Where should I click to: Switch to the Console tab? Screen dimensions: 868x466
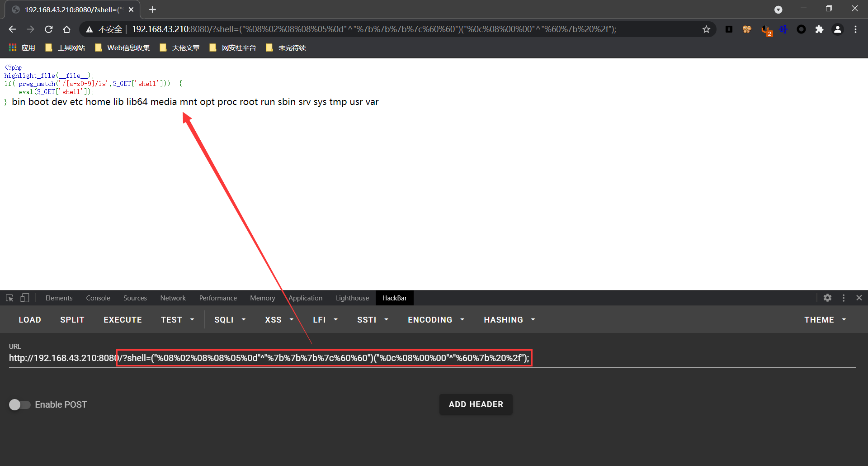pos(98,298)
